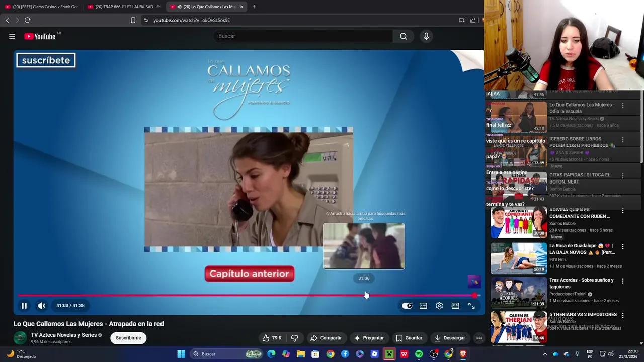This screenshot has width=644, height=362.
Task: Reload the page with the refresh icon
Action: (27, 20)
